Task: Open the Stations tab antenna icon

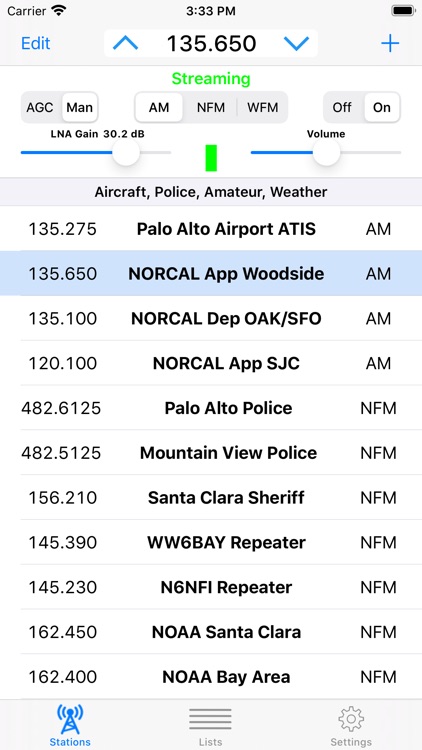Action: pos(70,719)
